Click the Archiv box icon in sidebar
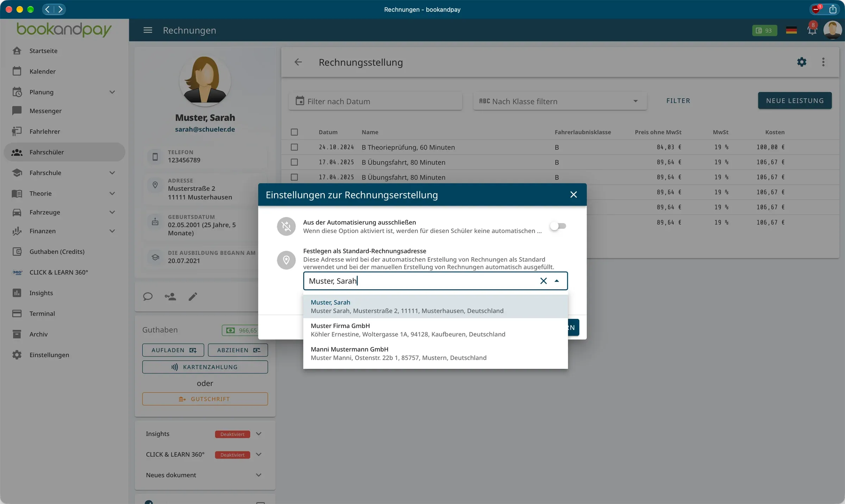Screen dimensions: 845x504 [x=17, y=334]
